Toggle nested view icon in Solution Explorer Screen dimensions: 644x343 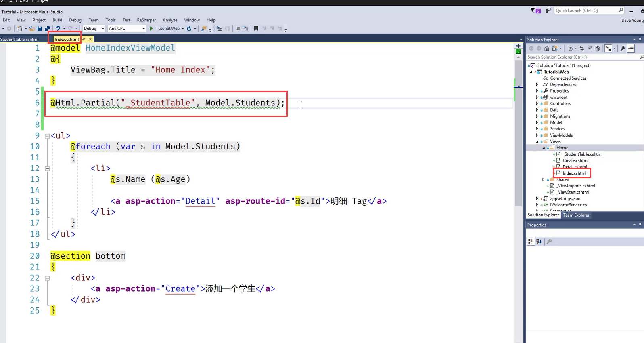[608, 48]
